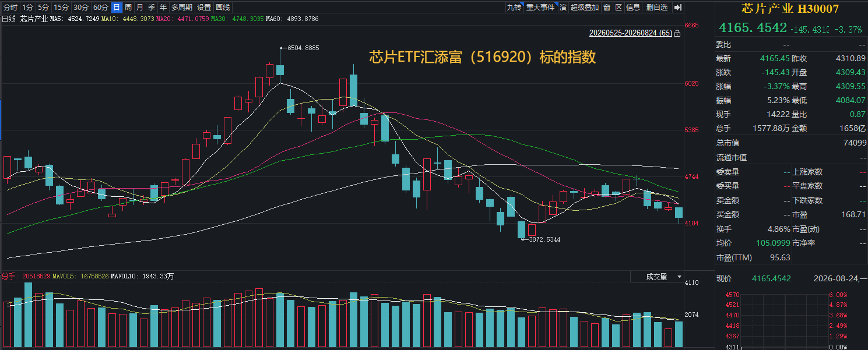
Task: Open the 窗 window tool
Action: tap(607, 8)
